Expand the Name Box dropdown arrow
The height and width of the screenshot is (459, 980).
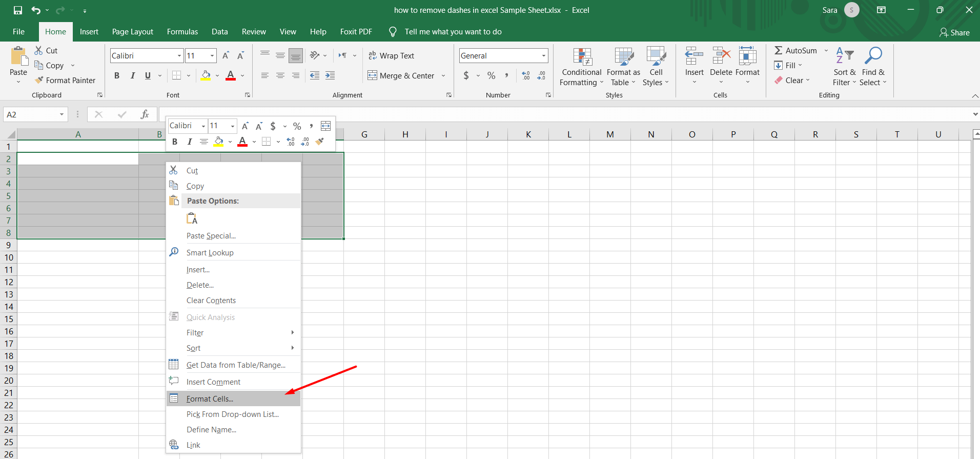(x=62, y=114)
